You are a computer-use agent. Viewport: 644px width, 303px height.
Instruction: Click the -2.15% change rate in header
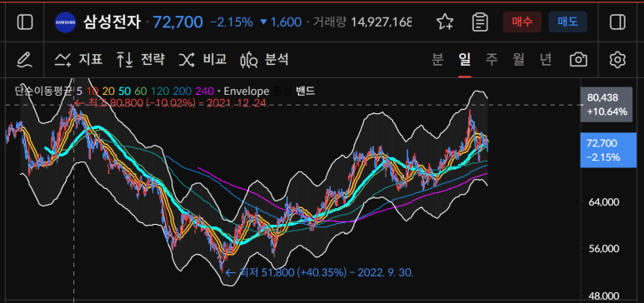pos(232,22)
